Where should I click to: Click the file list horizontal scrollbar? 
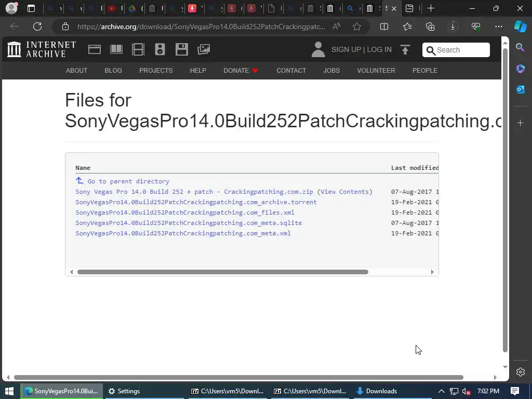tap(222, 272)
